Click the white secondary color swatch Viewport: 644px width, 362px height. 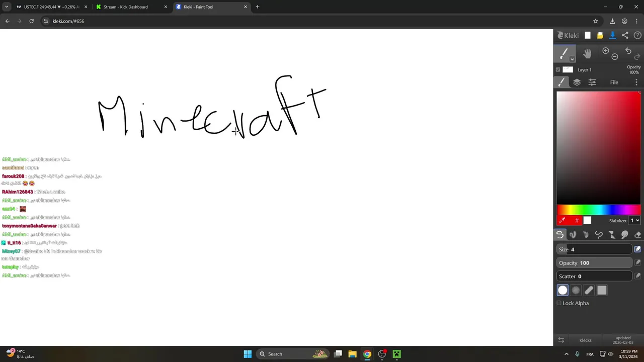(587, 220)
